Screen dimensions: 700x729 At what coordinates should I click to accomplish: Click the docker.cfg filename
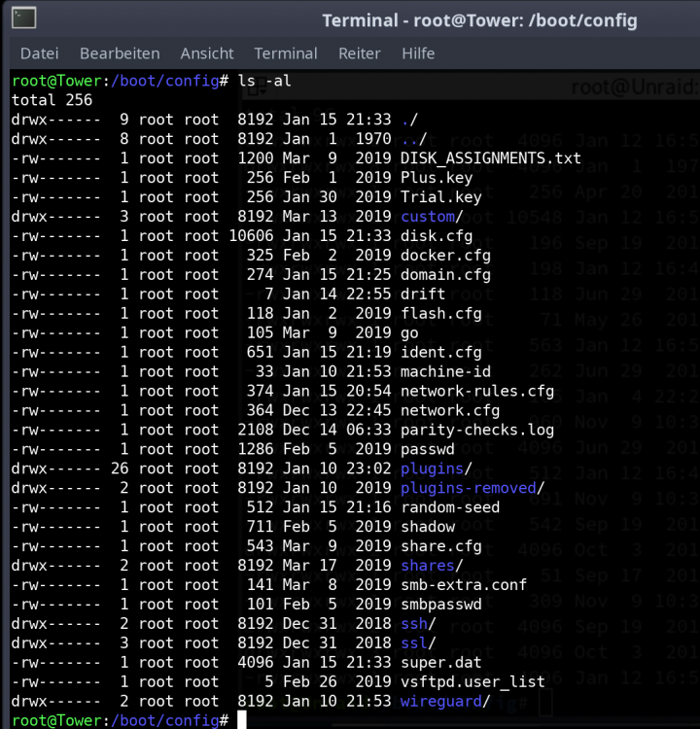(445, 256)
